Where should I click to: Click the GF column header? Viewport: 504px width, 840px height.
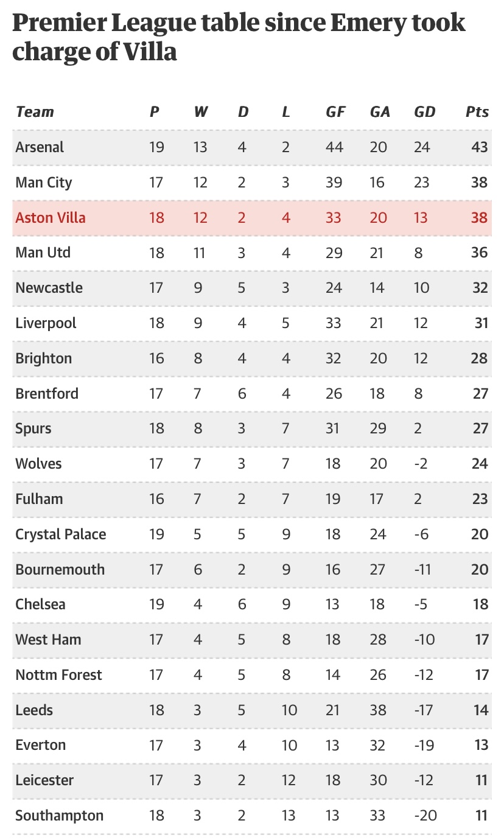coord(335,112)
